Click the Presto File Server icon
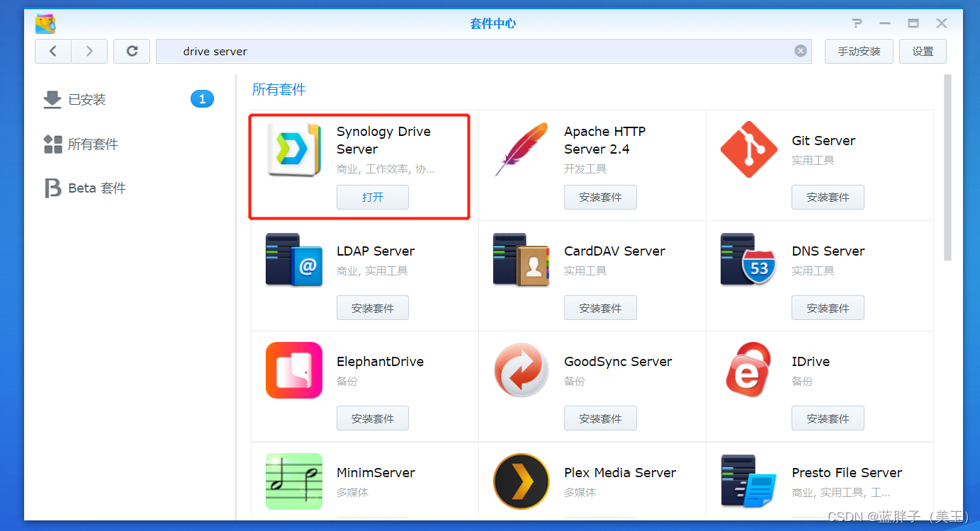 pos(749,481)
